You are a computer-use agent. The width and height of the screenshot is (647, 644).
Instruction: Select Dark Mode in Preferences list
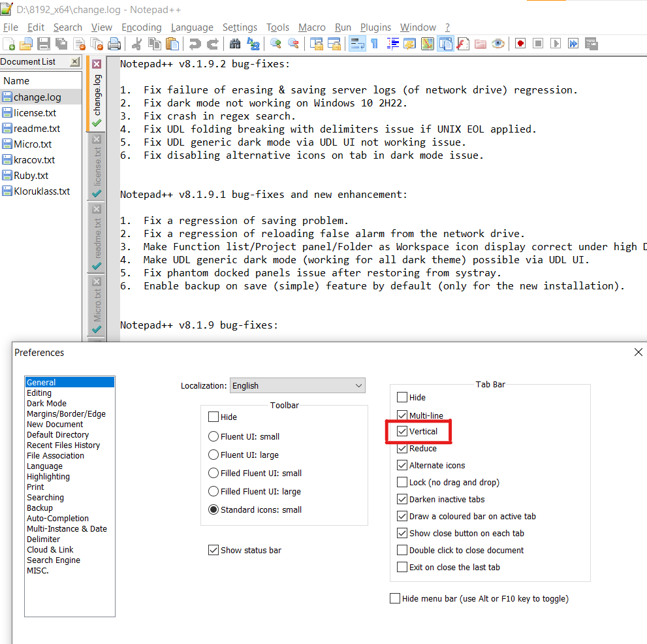(x=46, y=404)
